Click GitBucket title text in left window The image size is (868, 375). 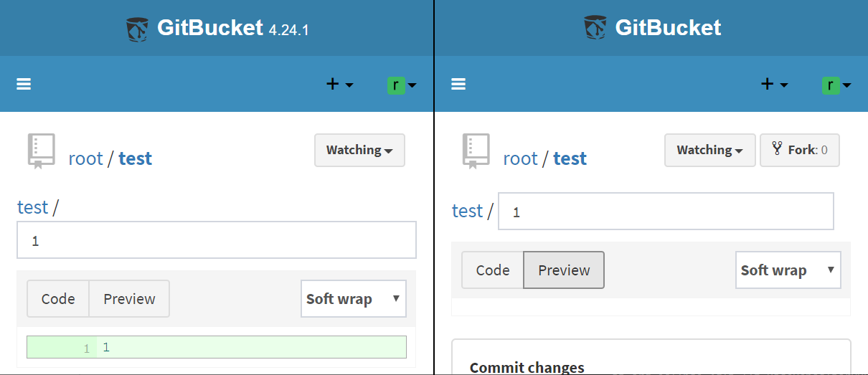point(210,28)
